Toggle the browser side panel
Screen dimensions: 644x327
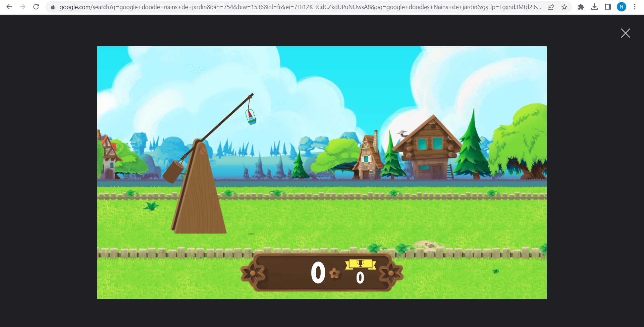tap(608, 7)
